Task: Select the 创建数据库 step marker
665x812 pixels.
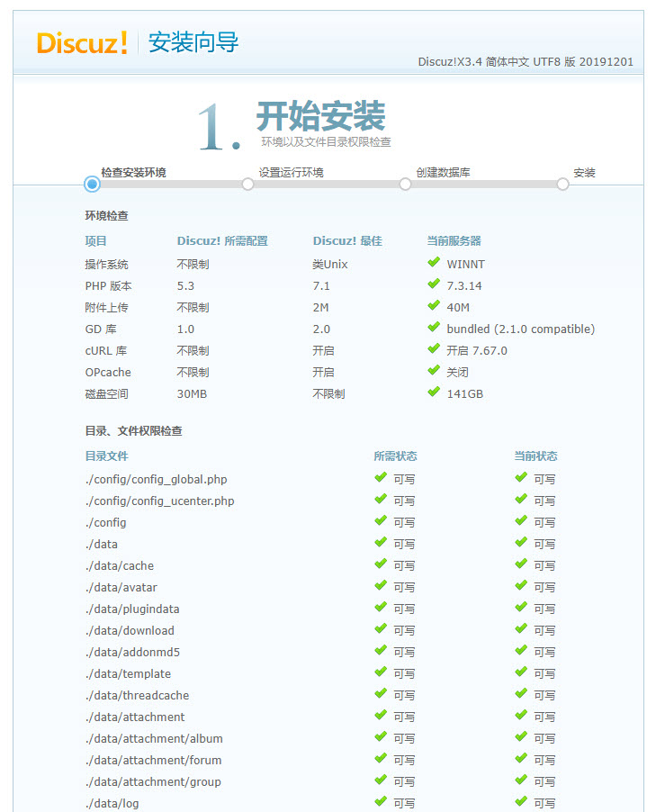Action: [405, 185]
